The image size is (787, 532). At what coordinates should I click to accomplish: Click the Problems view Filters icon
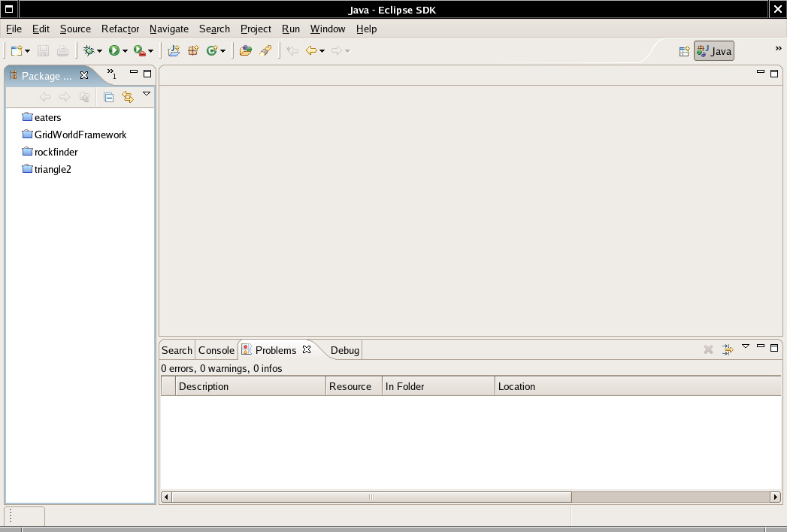point(728,349)
